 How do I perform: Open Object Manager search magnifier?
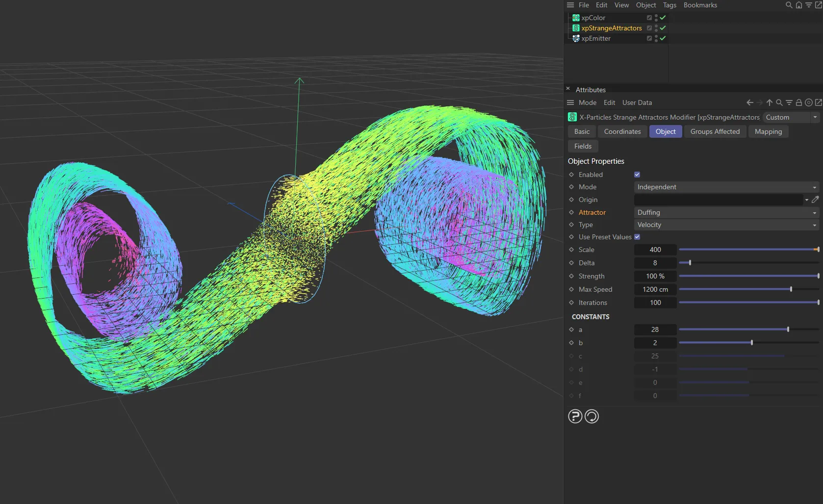tap(789, 5)
